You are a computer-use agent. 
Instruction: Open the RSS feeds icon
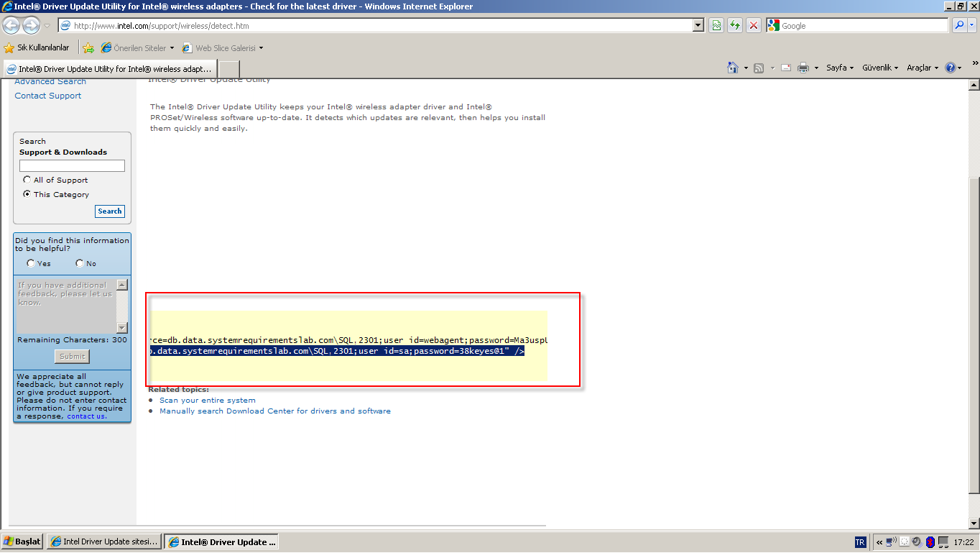[759, 68]
